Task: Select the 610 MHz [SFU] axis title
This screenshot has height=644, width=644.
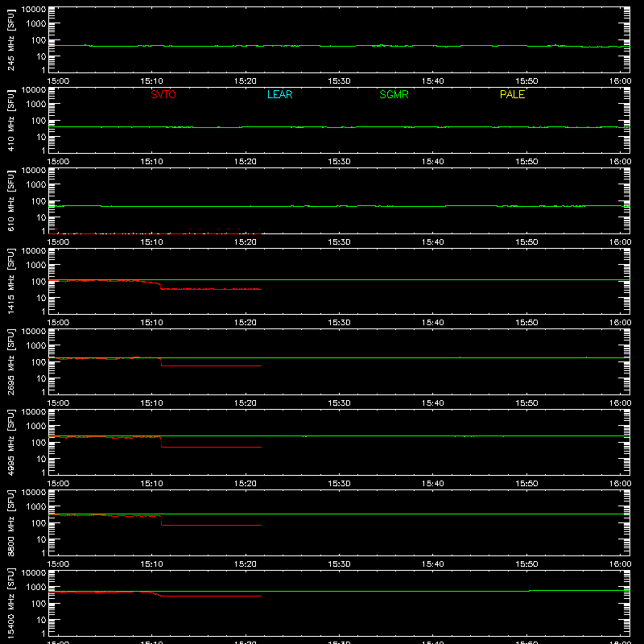Action: pos(10,200)
